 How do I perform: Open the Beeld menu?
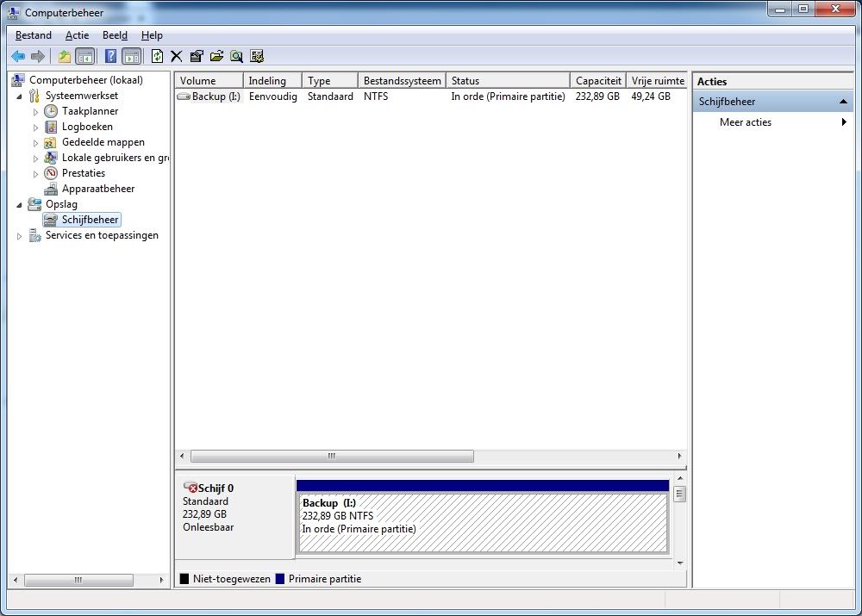coord(115,35)
